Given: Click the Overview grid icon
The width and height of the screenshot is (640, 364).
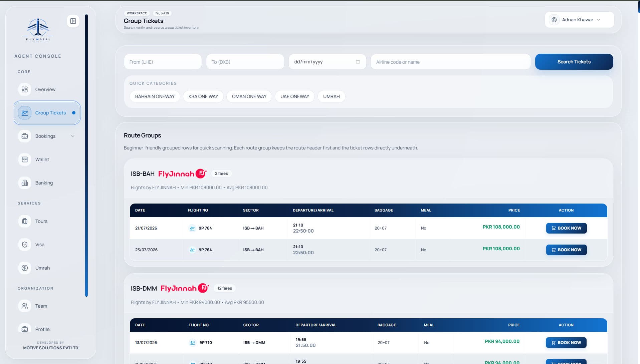Looking at the screenshot, I should pyautogui.click(x=25, y=89).
